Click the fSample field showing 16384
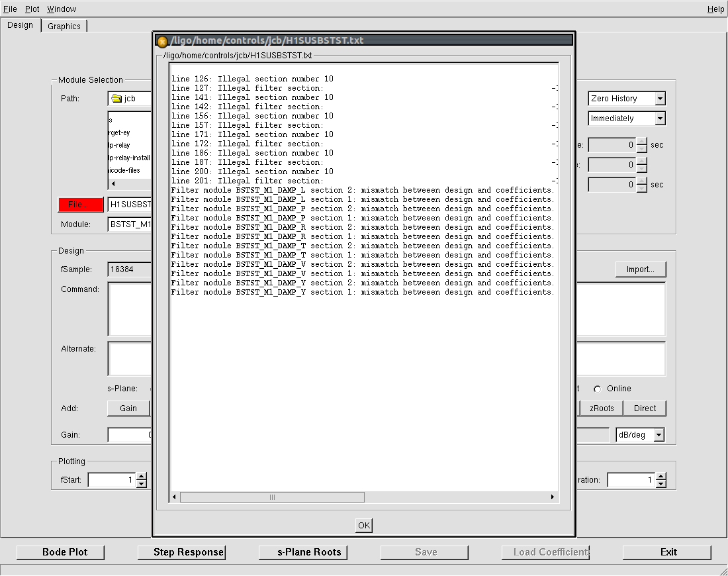 [x=130, y=269]
